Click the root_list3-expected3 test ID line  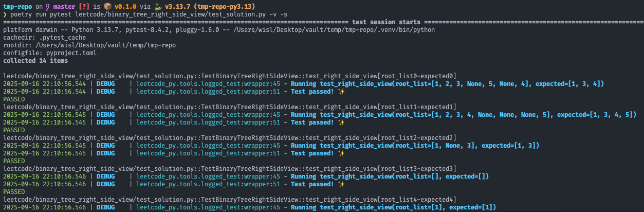click(x=229, y=169)
